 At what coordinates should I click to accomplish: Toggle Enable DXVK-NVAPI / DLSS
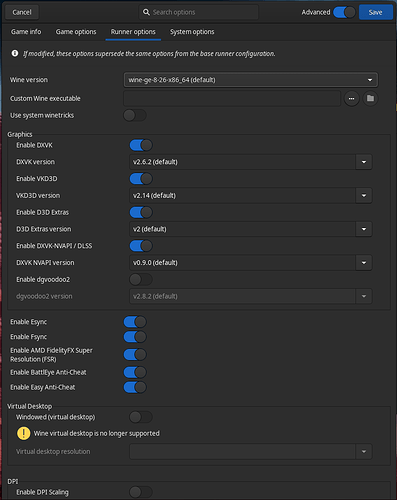click(141, 246)
